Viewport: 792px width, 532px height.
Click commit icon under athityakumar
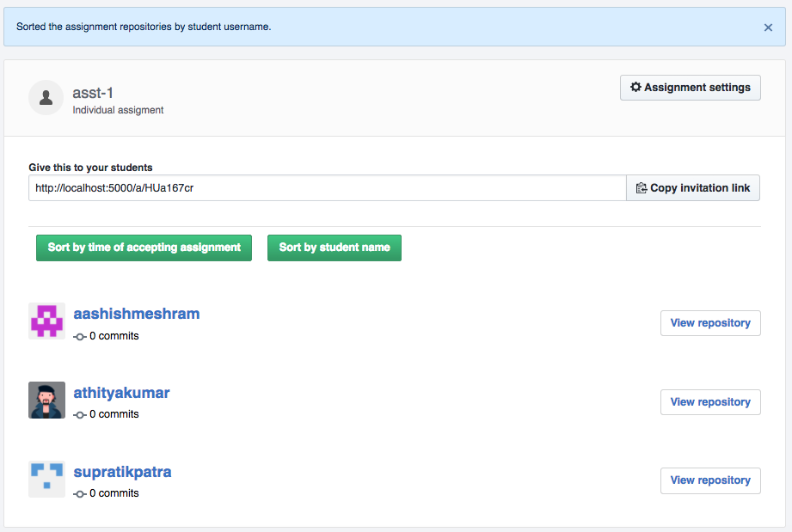pos(79,415)
